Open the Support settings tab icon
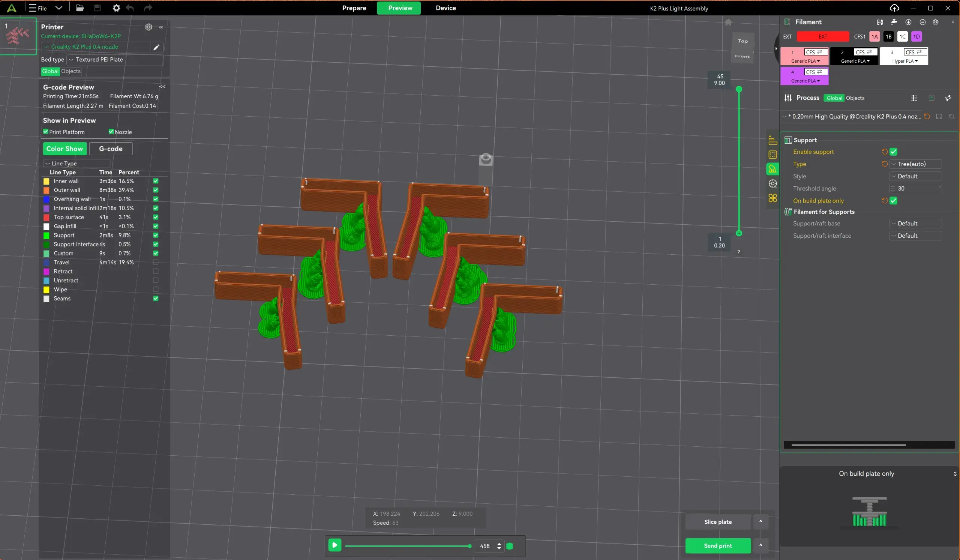This screenshot has height=560, width=960. click(x=772, y=169)
